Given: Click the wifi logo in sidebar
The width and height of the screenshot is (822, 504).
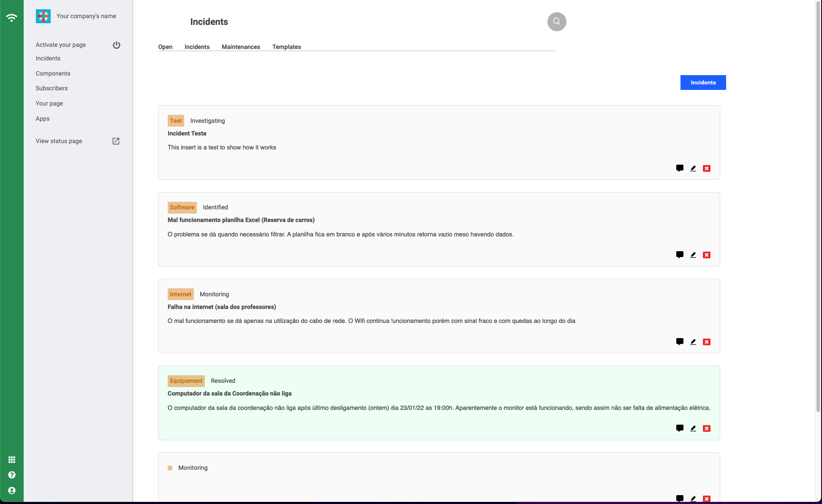Looking at the screenshot, I should pyautogui.click(x=12, y=17).
